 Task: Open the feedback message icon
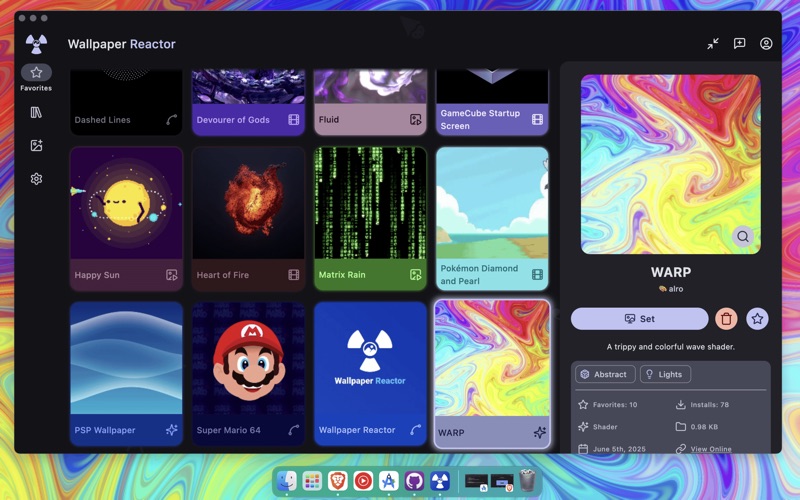[x=739, y=44]
